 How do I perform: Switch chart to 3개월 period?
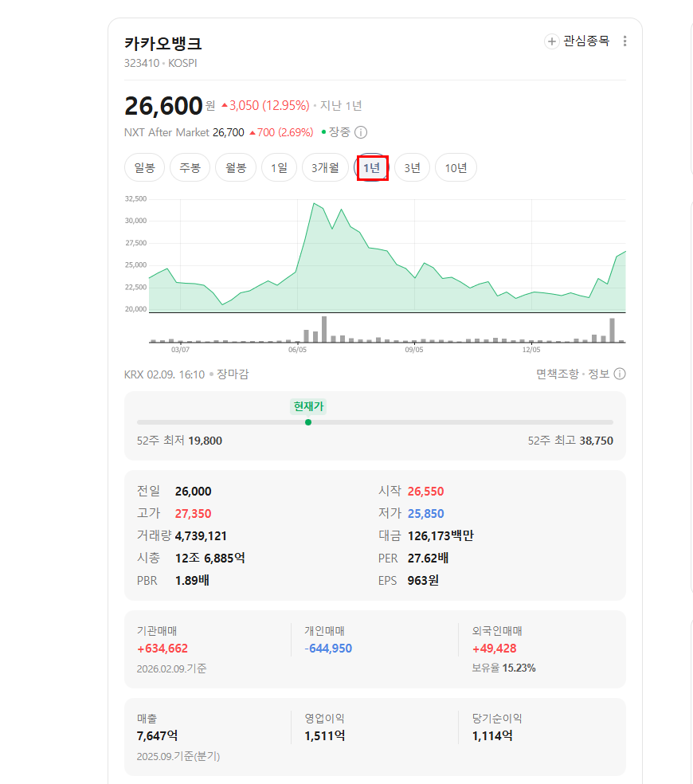point(325,167)
